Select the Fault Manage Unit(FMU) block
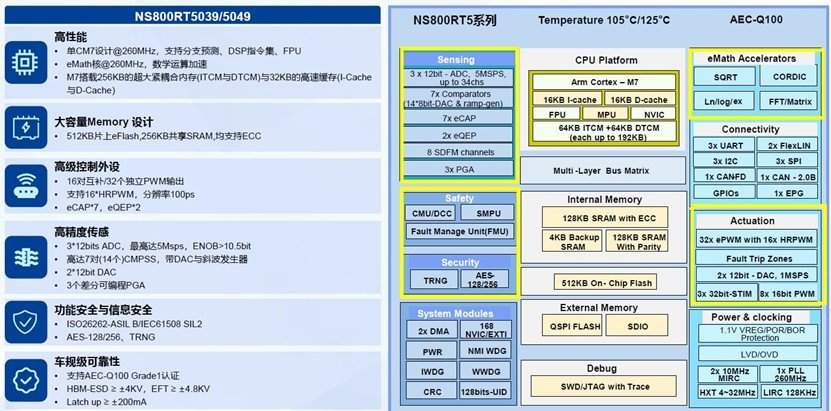The width and height of the screenshot is (831, 411). pyautogui.click(x=457, y=232)
